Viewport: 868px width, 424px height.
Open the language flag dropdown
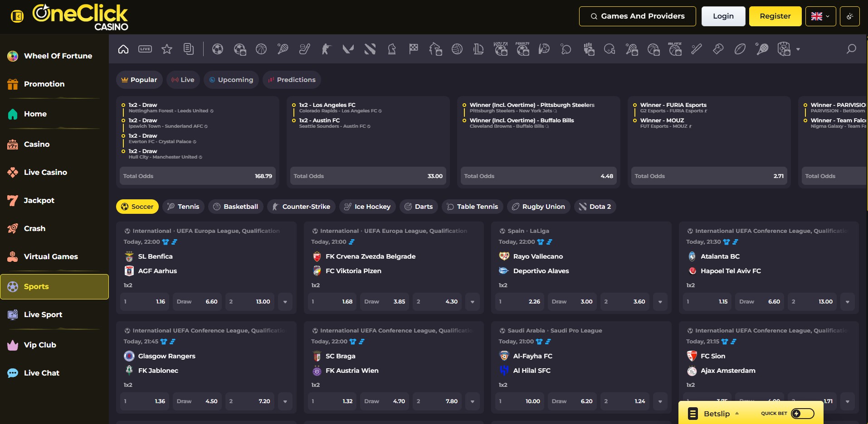(x=821, y=16)
